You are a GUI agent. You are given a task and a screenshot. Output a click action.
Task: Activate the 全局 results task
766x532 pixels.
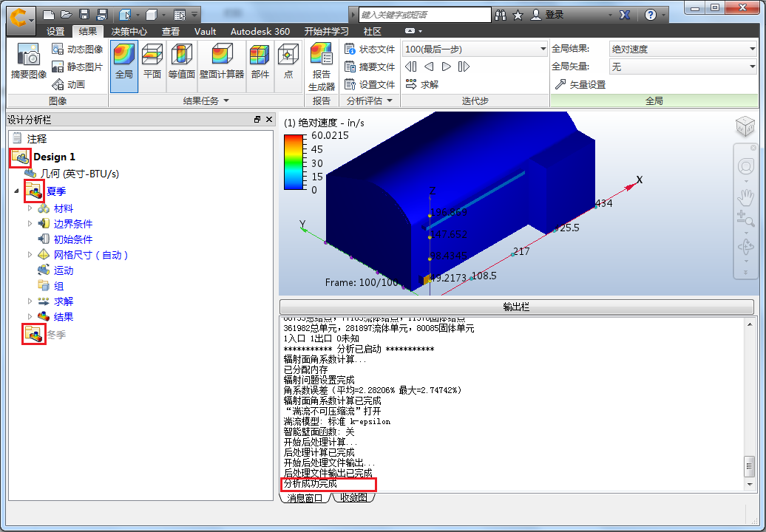[124, 66]
